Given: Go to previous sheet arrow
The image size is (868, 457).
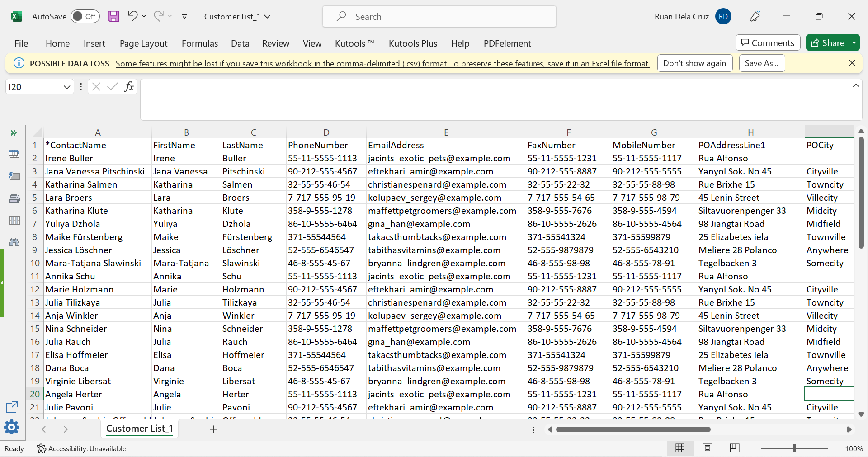Looking at the screenshot, I should pos(44,429).
